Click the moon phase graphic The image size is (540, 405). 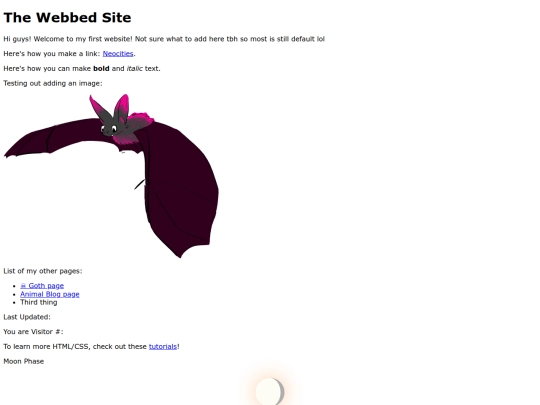click(270, 391)
